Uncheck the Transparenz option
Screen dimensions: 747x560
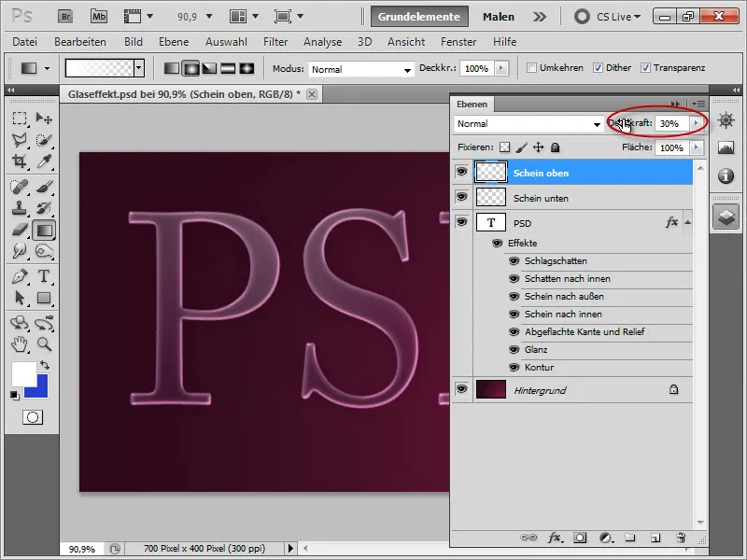click(x=645, y=68)
